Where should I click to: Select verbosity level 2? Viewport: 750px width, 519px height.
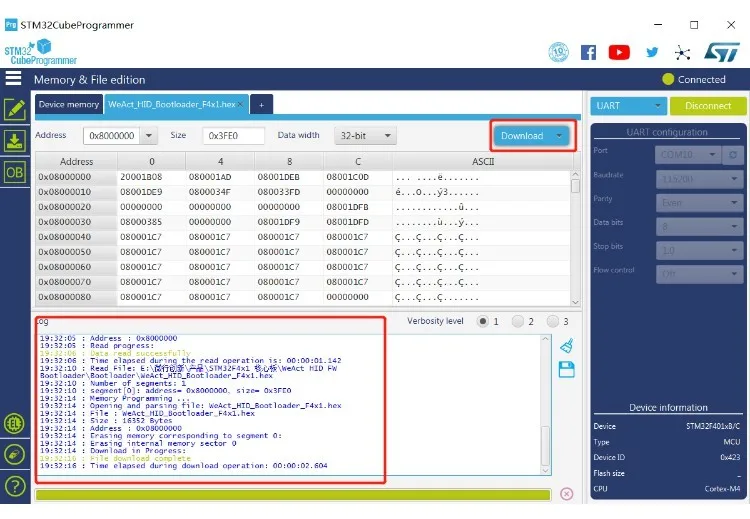(x=518, y=321)
